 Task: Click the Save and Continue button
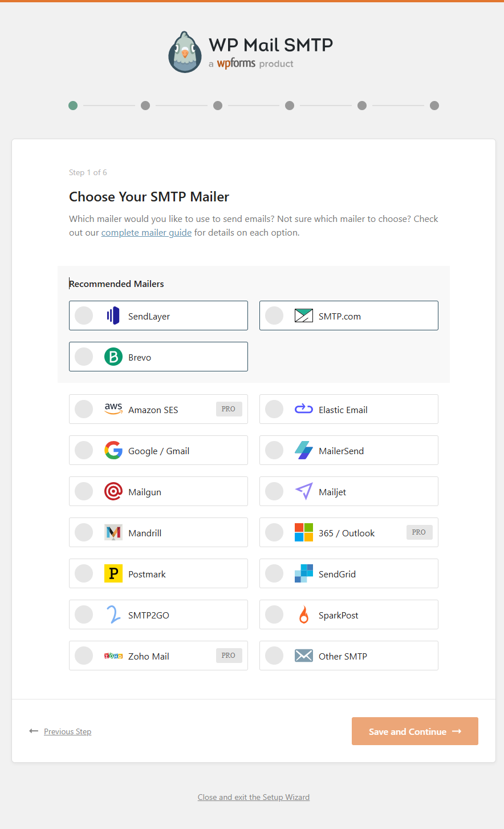coord(414,731)
